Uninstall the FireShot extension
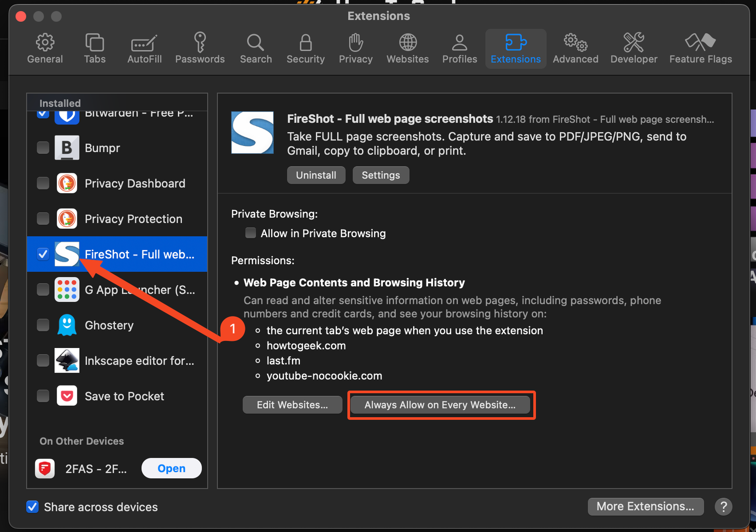 (x=316, y=175)
